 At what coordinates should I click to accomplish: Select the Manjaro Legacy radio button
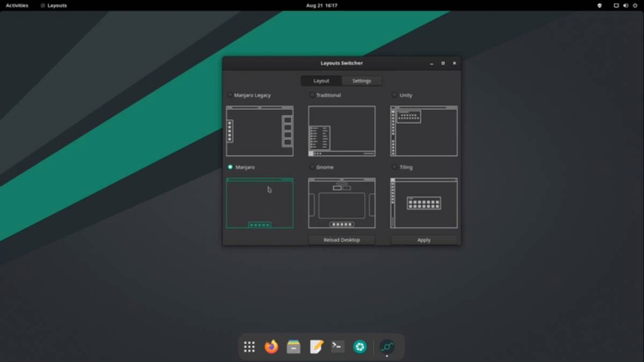231,95
